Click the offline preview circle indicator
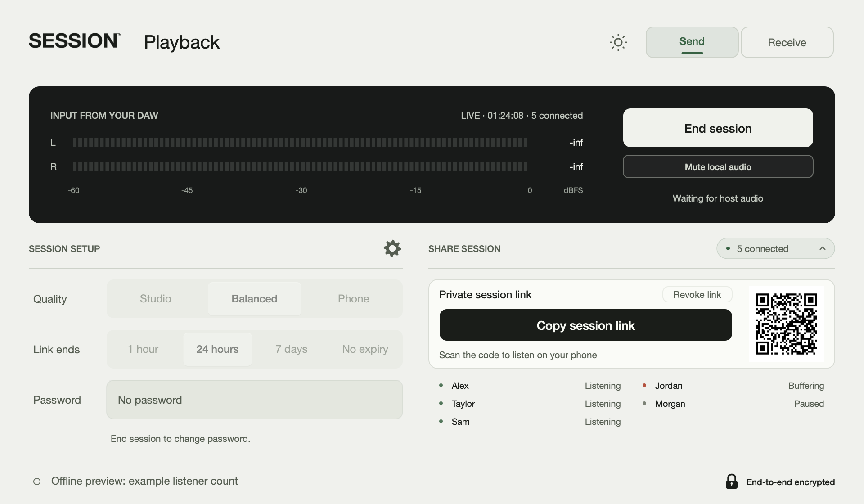Viewport: 864px width, 504px height. (x=37, y=481)
